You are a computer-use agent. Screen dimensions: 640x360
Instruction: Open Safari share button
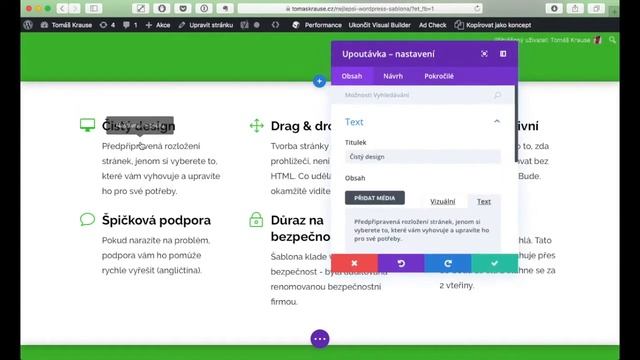pos(575,8)
